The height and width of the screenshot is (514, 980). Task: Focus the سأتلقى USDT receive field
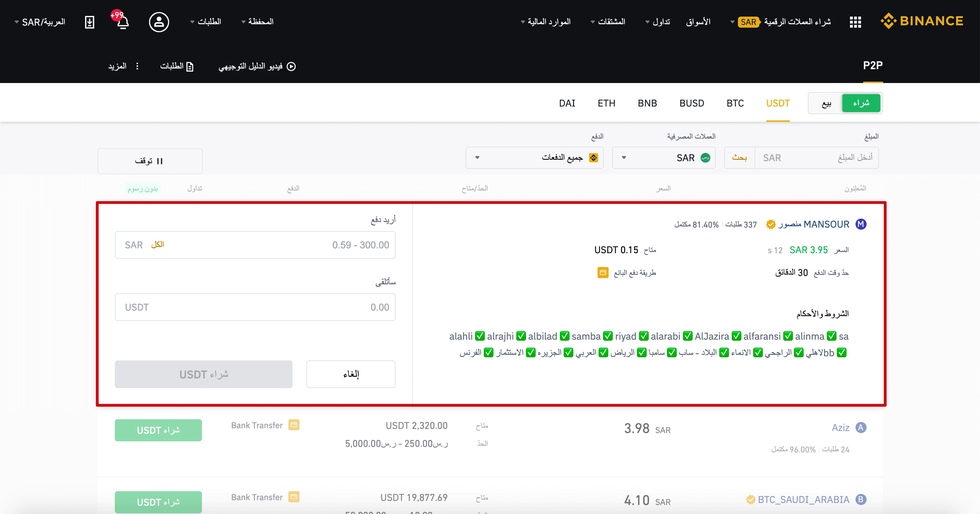click(x=255, y=307)
